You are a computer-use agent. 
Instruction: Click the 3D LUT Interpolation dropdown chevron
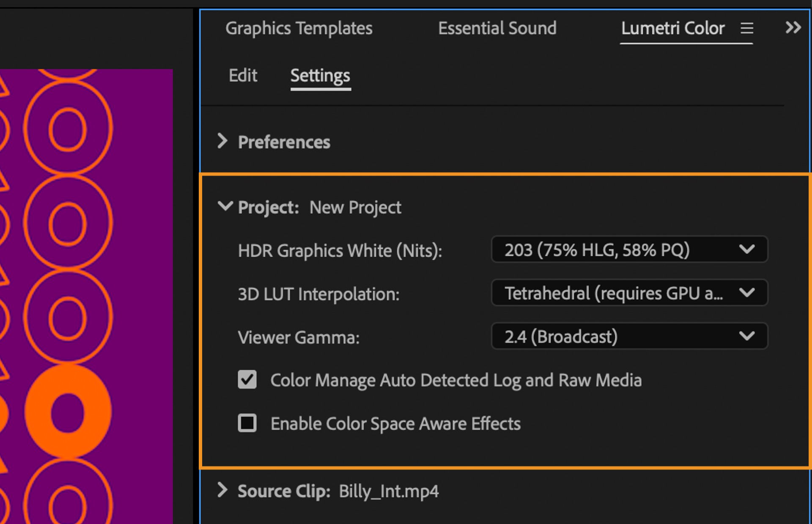(749, 293)
